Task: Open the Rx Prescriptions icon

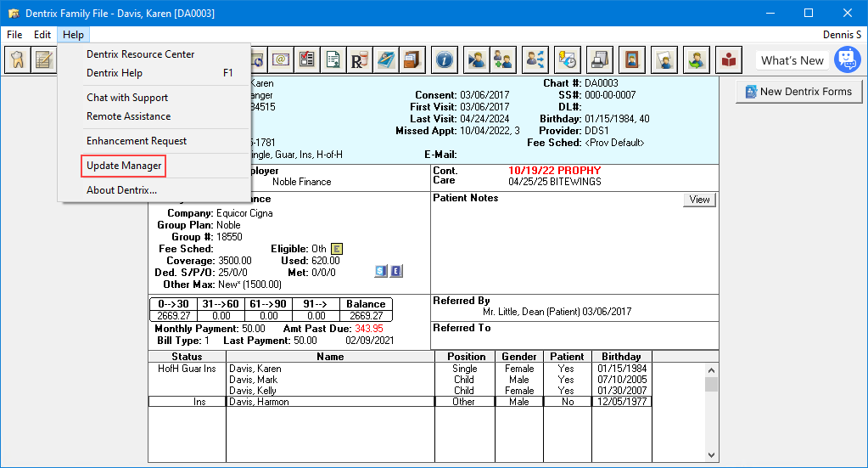Action: click(x=360, y=59)
